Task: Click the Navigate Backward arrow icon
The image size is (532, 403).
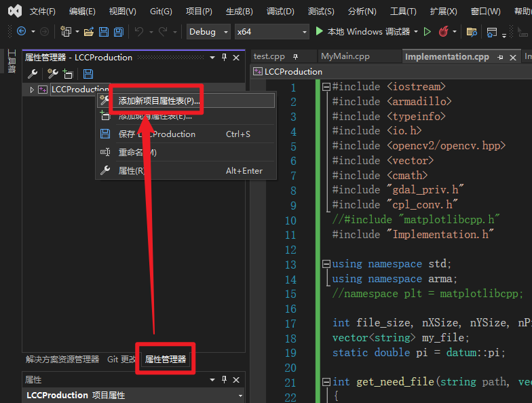Action: click(22, 31)
